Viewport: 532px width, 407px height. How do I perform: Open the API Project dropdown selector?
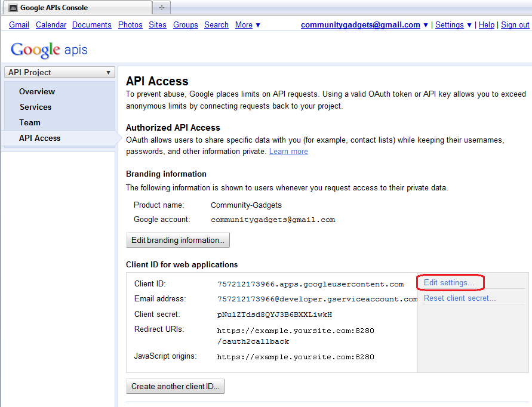point(60,72)
